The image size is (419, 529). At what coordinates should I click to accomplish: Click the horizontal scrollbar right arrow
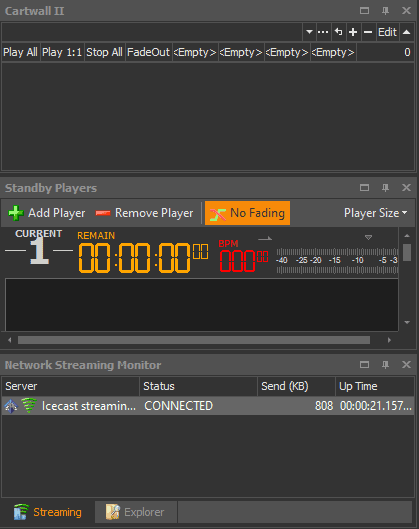pos(389,340)
